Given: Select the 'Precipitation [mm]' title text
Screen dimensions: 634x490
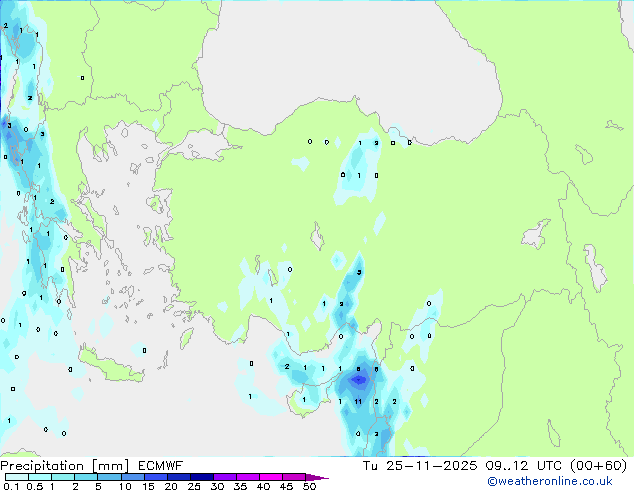Looking at the screenshot, I should pos(65,466).
